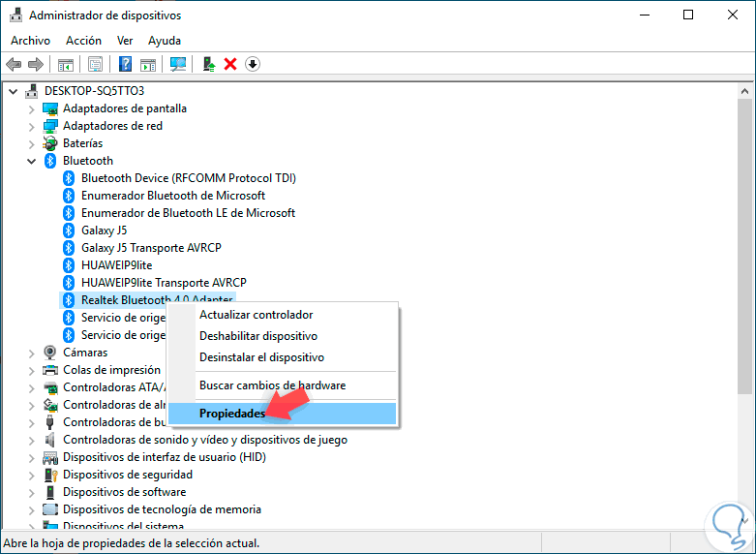This screenshot has width=756, height=554.
Task: Choose Desinstalar el dispositivo option
Action: [282, 357]
